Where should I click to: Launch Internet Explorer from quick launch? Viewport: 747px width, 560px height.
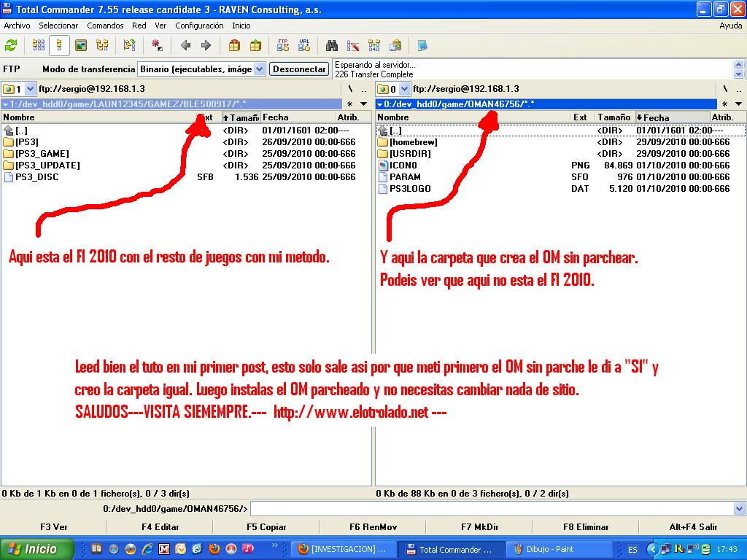pos(147,549)
